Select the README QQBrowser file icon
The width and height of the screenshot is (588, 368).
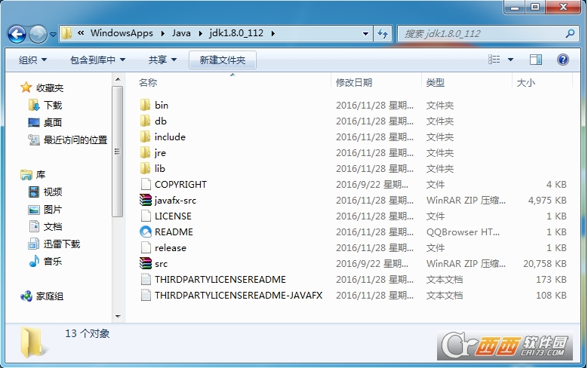click(x=146, y=232)
